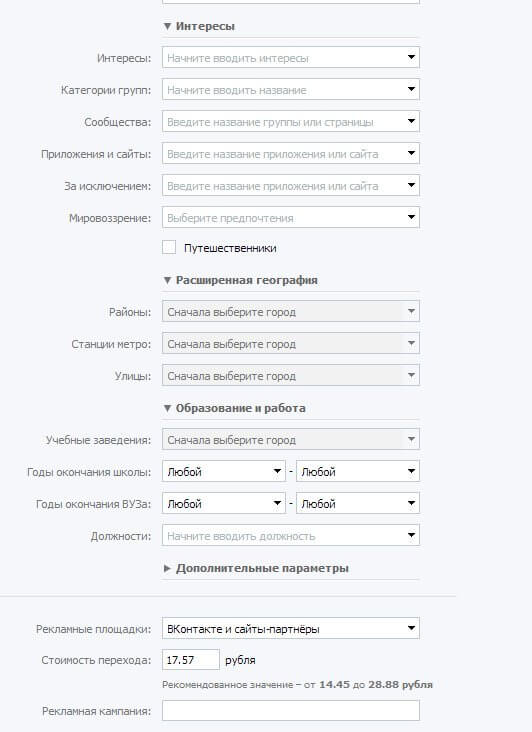
Task: Open the Приложения и сайты dropdown
Action: pyautogui.click(x=291, y=153)
